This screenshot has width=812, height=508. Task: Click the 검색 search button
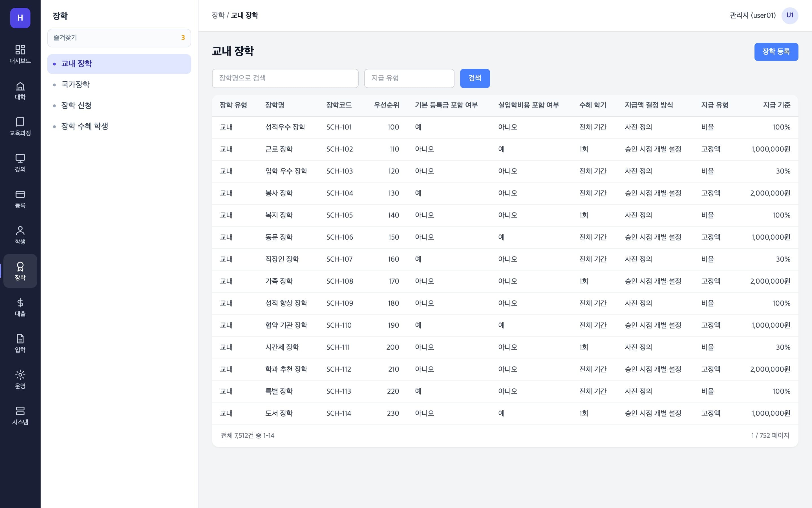click(x=475, y=78)
